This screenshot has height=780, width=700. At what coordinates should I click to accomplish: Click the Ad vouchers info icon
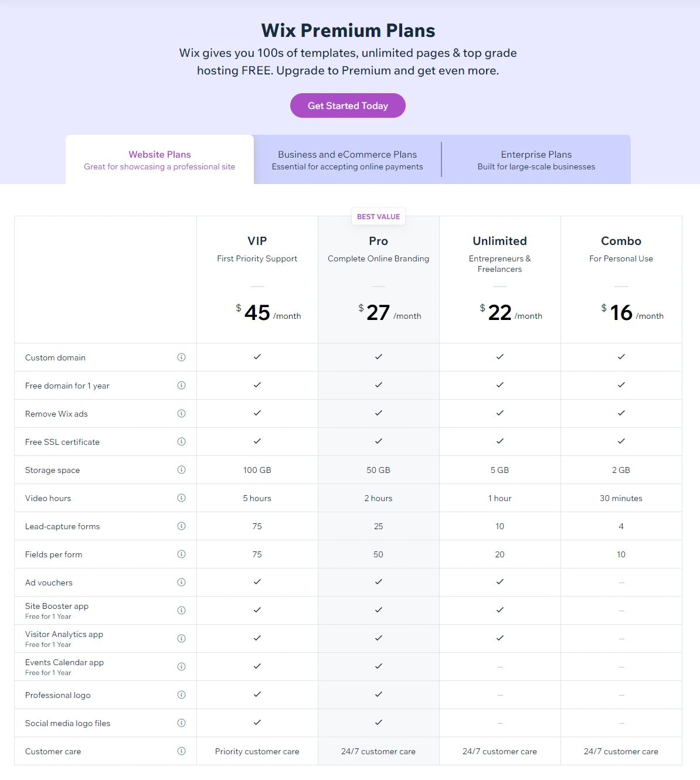(182, 582)
